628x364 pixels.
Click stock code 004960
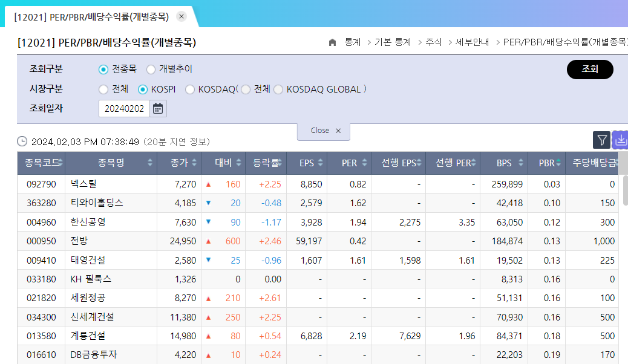(x=41, y=223)
